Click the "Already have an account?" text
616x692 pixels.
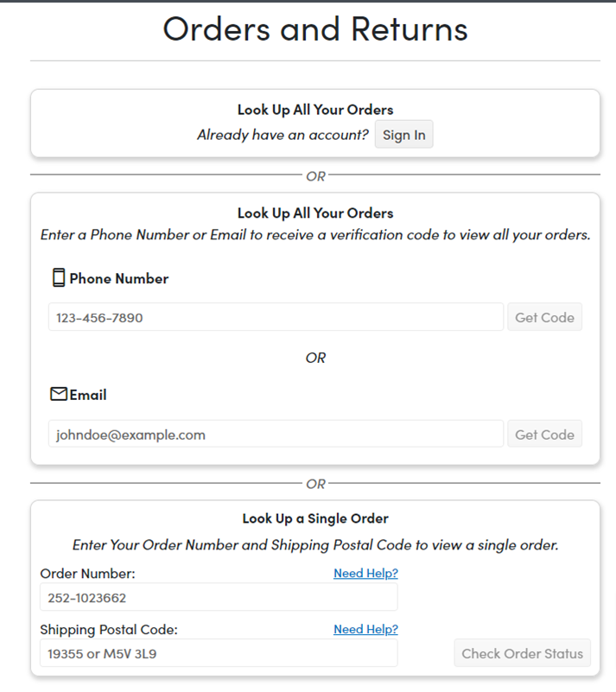(x=283, y=135)
